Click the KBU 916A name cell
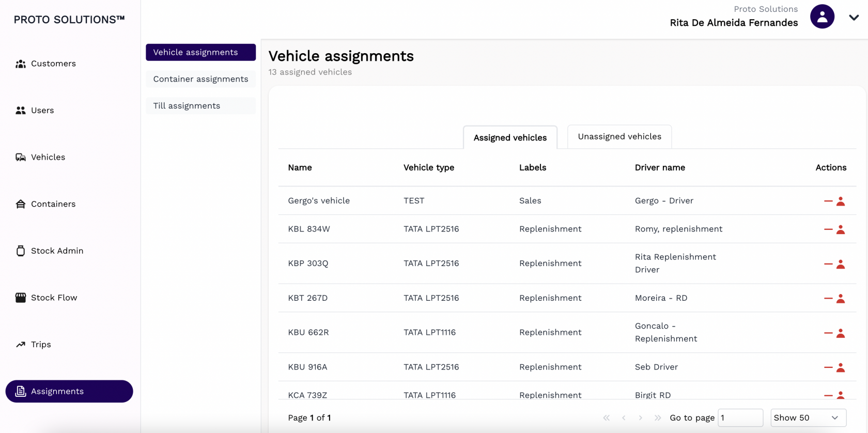 (x=307, y=367)
